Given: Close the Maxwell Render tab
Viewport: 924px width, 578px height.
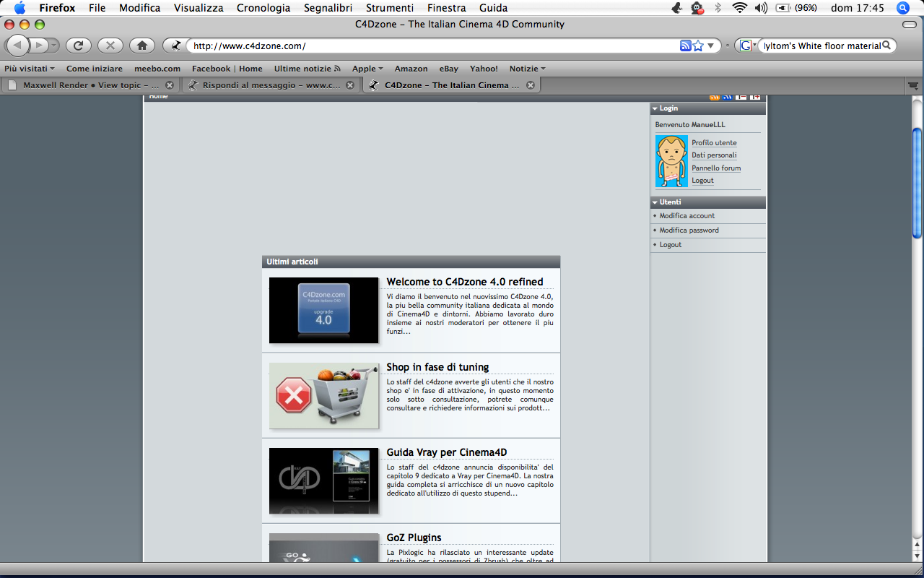Looking at the screenshot, I should tap(170, 85).
